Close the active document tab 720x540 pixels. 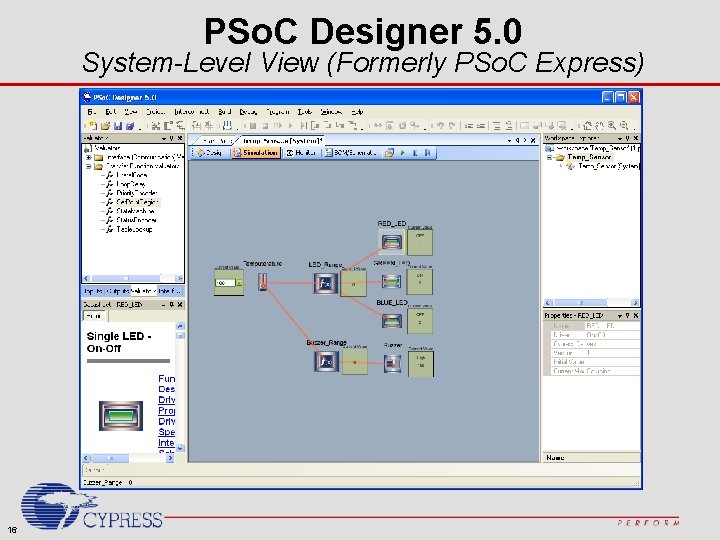(x=533, y=141)
